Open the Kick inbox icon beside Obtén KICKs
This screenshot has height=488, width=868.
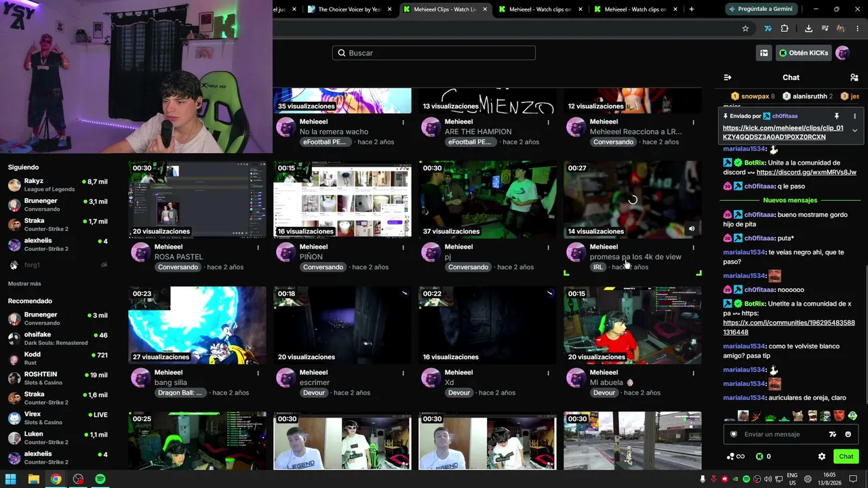click(x=764, y=53)
